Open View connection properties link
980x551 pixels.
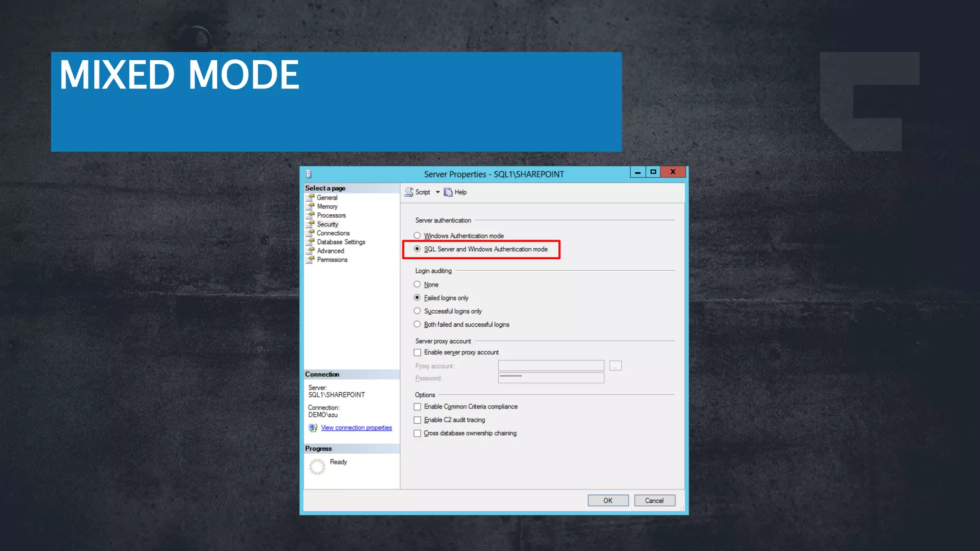pyautogui.click(x=356, y=428)
